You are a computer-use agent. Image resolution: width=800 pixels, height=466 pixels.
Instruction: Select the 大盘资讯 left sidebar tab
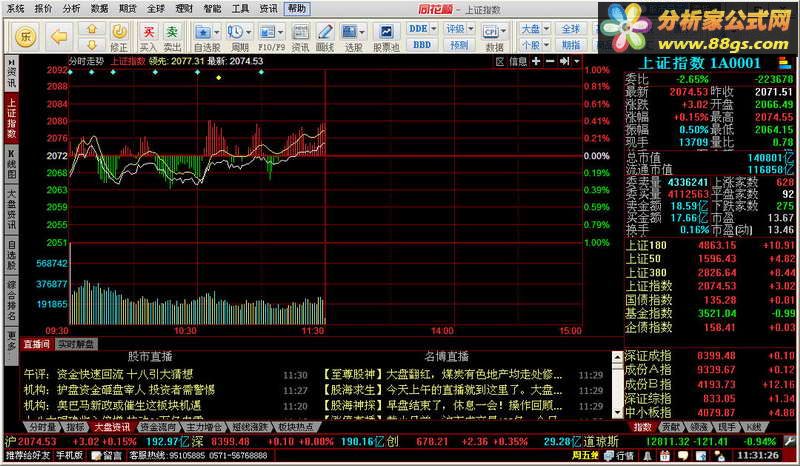[11, 209]
